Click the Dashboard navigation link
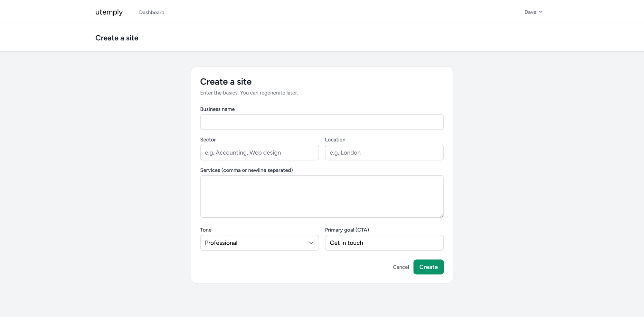The image size is (644, 317). point(151,12)
